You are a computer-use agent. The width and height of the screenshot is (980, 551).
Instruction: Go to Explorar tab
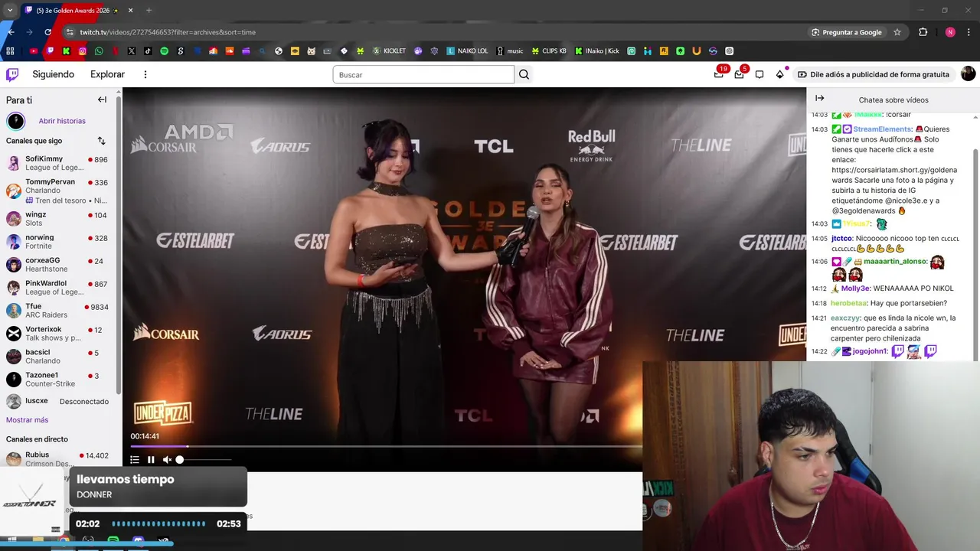click(107, 74)
